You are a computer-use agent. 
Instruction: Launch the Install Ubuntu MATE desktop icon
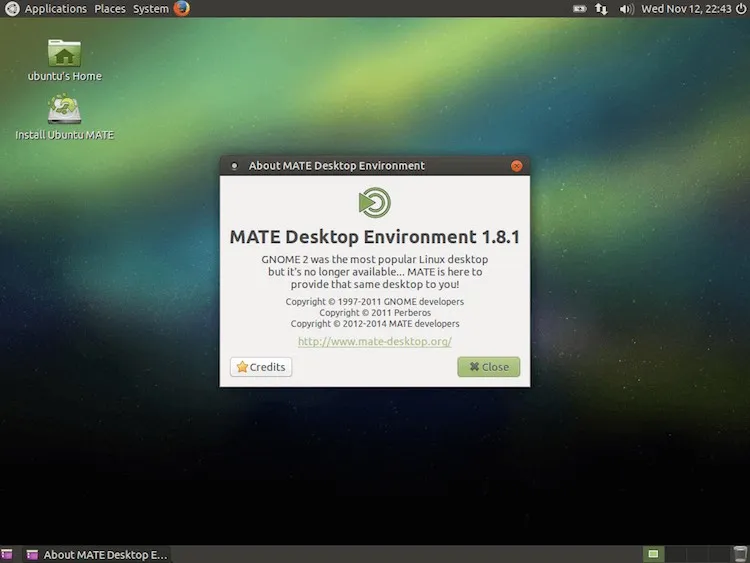click(65, 111)
